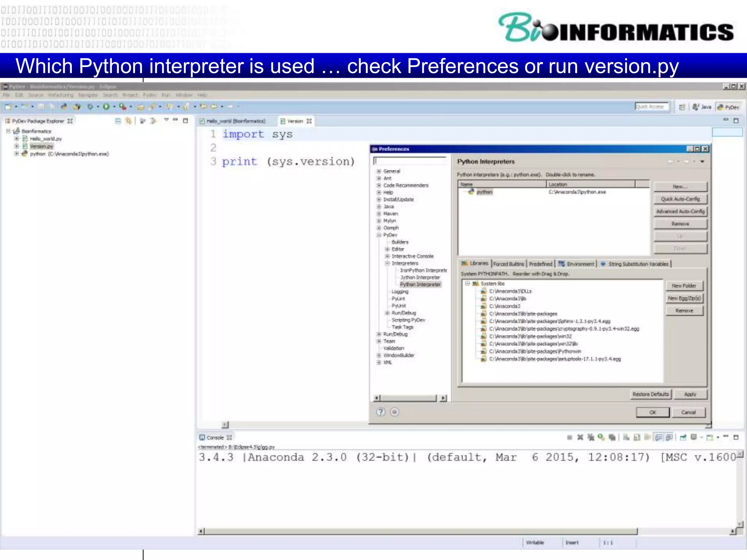Select the Forced Builtins tab
747x560 pixels.
pyautogui.click(x=508, y=264)
